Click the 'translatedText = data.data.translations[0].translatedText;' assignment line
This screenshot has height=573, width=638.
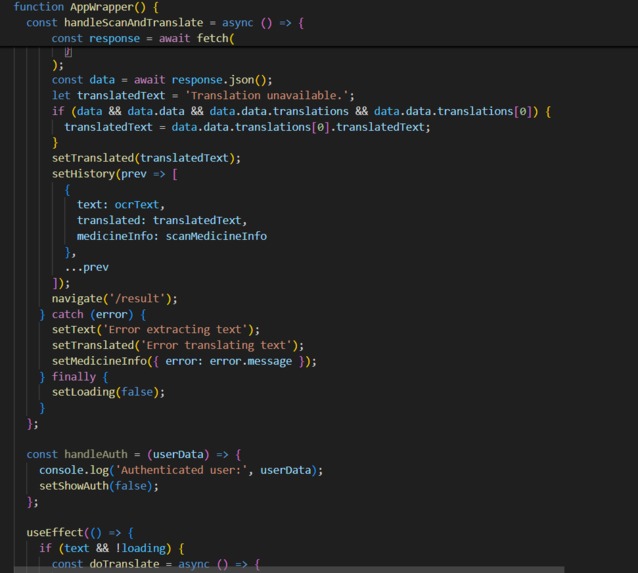coord(247,127)
